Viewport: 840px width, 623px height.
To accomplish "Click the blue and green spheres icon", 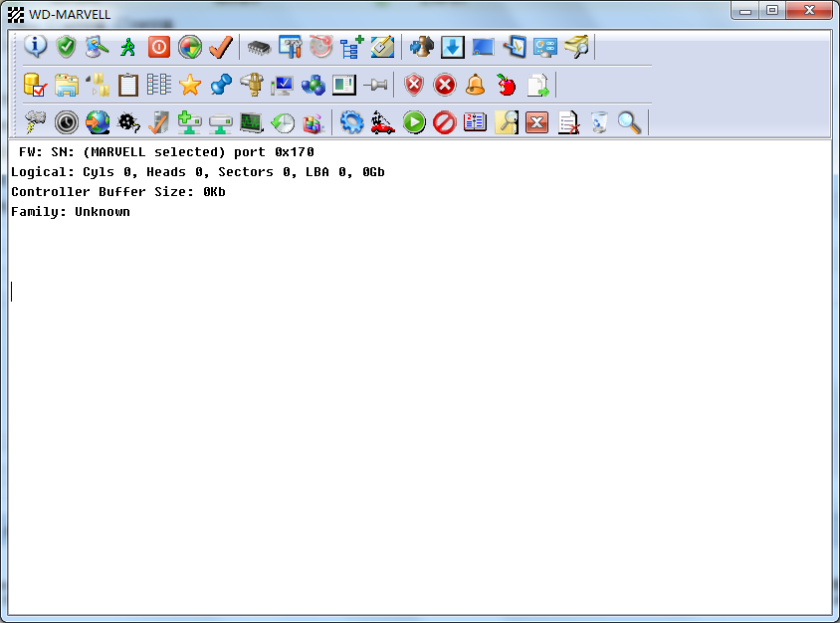I will coord(314,86).
